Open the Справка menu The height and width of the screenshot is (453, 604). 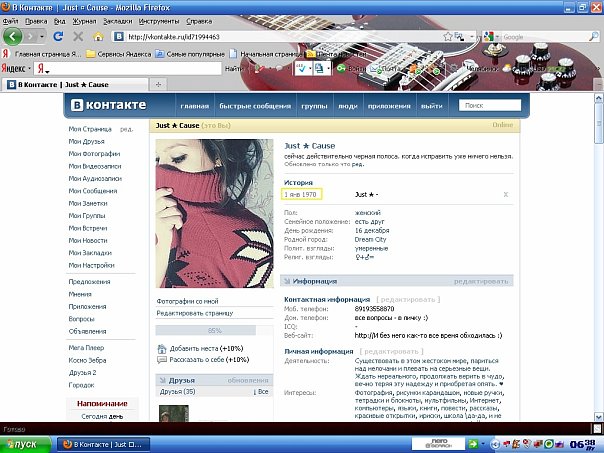click(199, 21)
